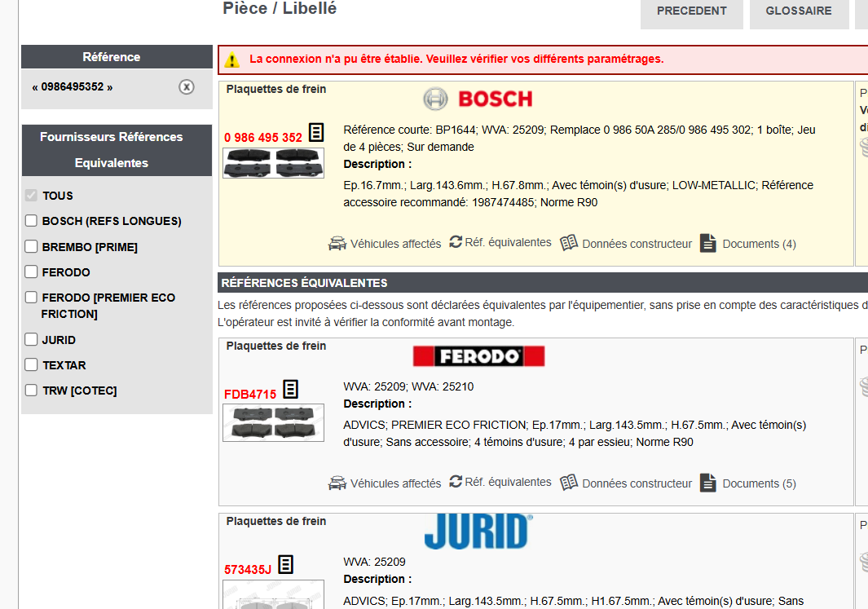868x609 pixels.
Task: Click the warning triangle icon in the error banner
Action: (x=232, y=60)
